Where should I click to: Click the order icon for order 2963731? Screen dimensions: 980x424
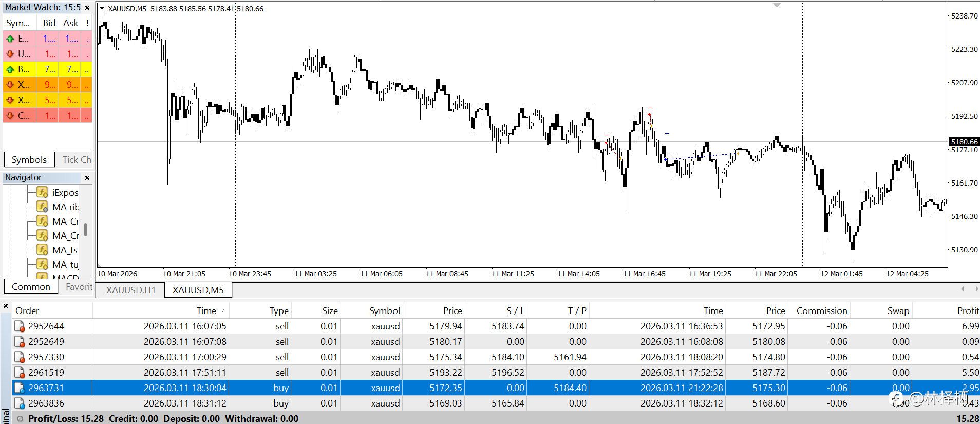[20, 388]
